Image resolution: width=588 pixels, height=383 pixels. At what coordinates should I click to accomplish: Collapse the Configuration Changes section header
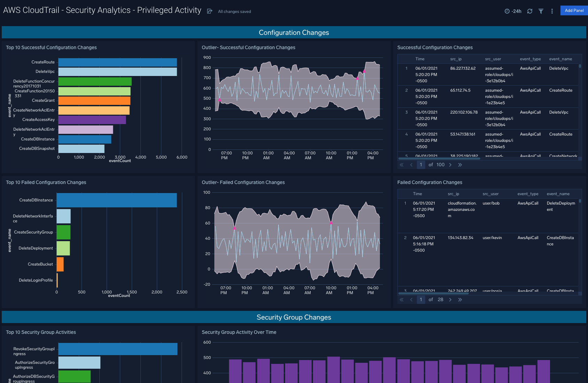294,32
